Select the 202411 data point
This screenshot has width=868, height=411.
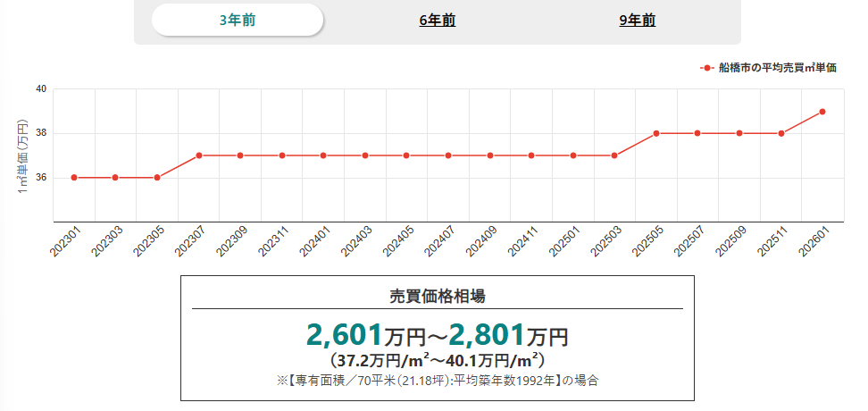click(531, 155)
